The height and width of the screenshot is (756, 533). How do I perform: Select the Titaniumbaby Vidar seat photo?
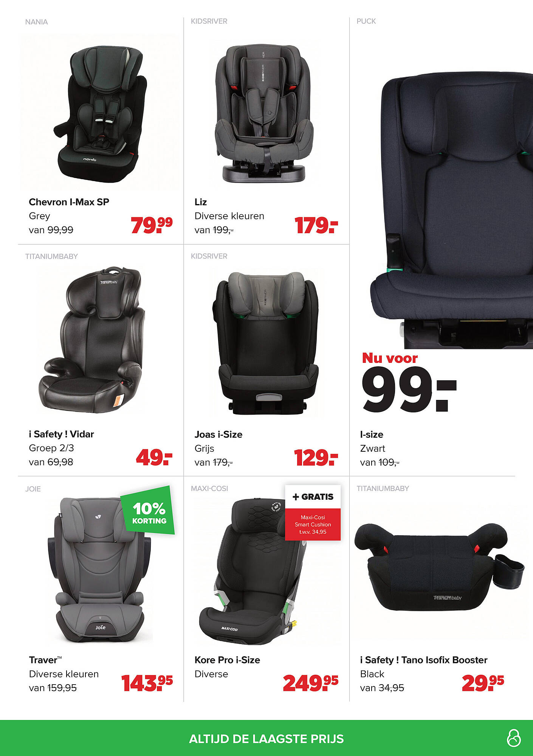tap(91, 340)
